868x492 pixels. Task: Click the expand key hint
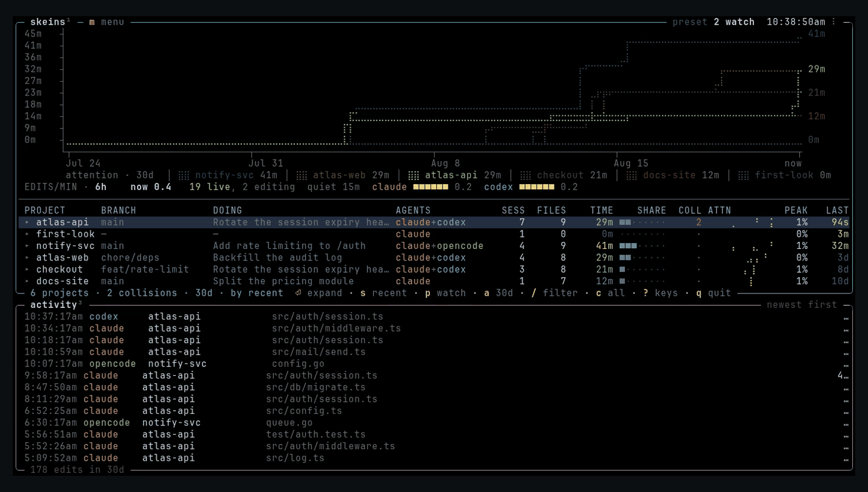click(x=318, y=293)
